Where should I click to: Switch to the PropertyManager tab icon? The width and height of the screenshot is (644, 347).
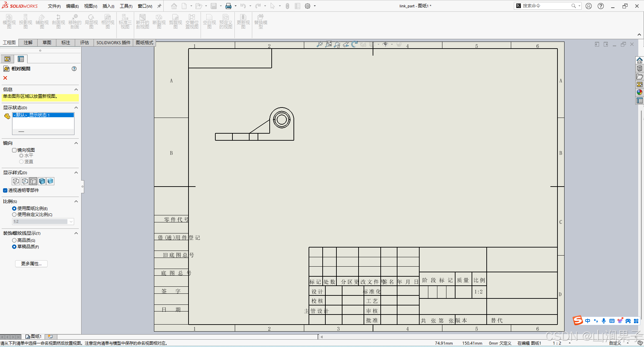pos(21,59)
